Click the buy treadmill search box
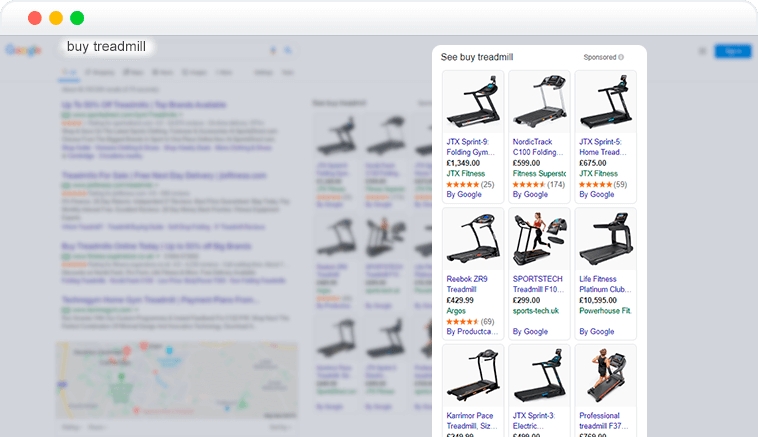Screen dimensions: 758x437 pyautogui.click(x=106, y=47)
